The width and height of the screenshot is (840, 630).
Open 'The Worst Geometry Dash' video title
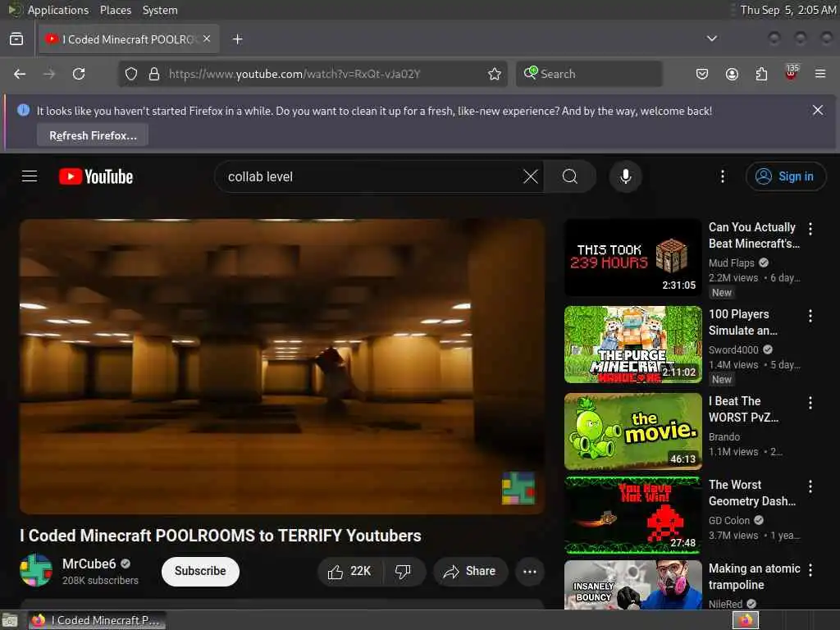coord(752,492)
